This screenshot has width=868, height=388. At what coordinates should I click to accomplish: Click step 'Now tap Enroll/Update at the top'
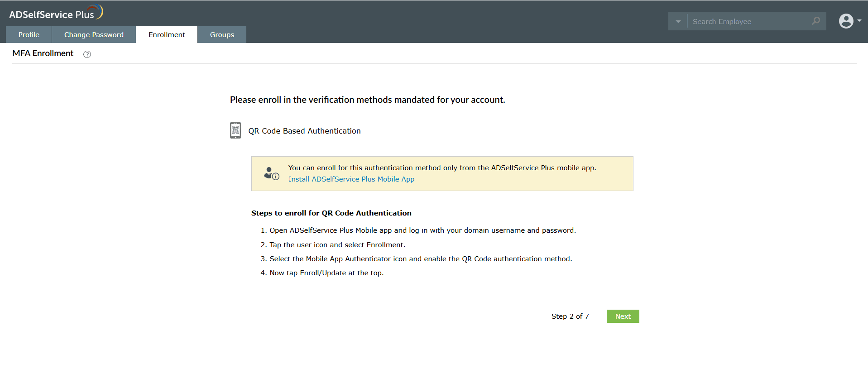click(326, 273)
